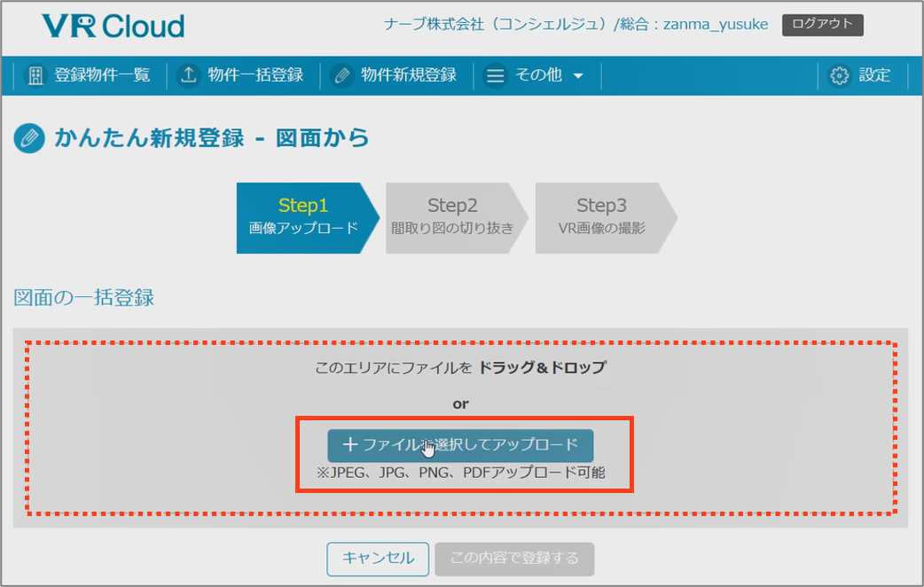Click the pencil icon beside 物件新規登録
Screen dimensions: 924x587
[341, 75]
